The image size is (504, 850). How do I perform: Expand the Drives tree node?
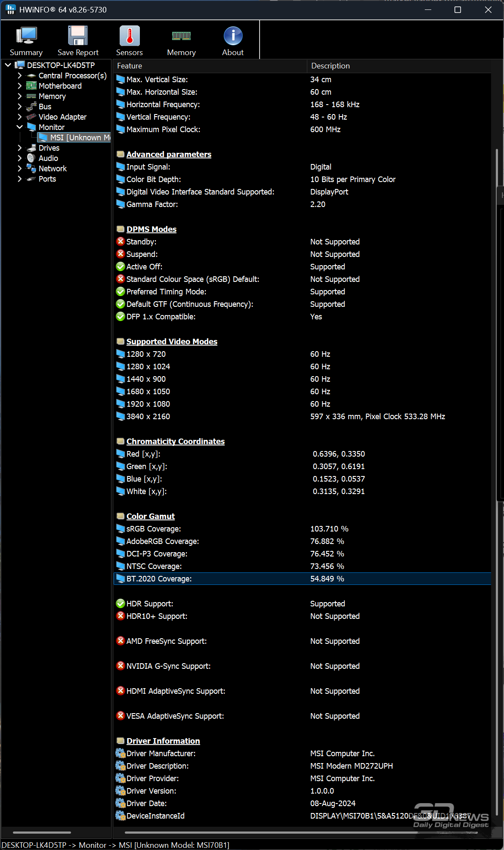pos(20,148)
